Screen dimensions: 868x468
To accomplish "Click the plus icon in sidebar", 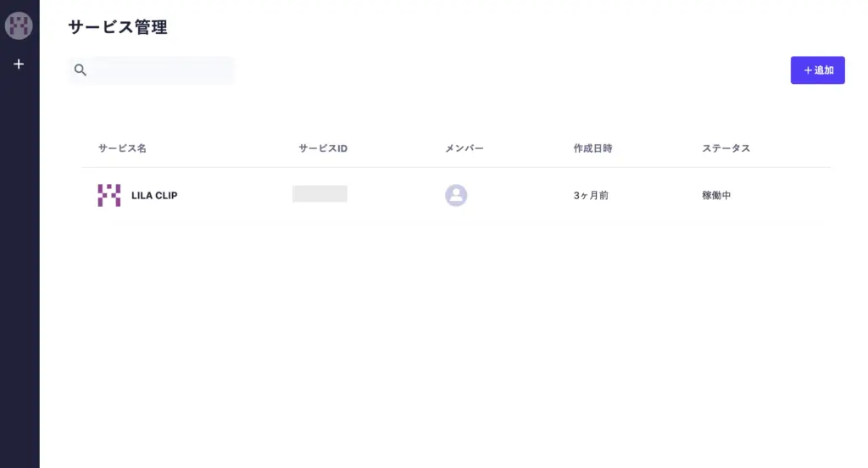I will click(19, 64).
